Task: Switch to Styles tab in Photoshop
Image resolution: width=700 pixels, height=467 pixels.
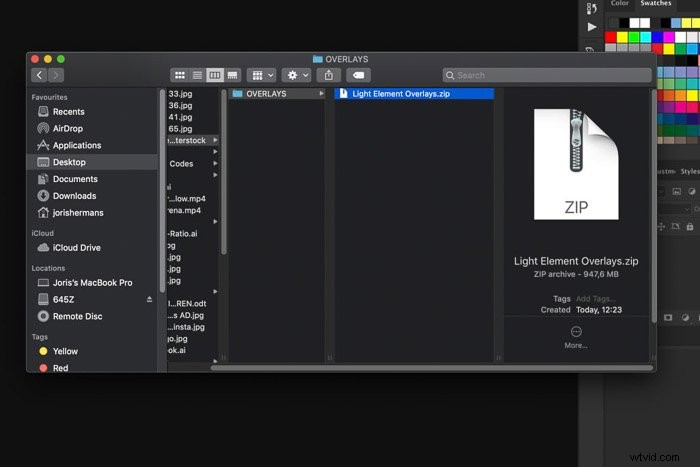Action: pyautogui.click(x=690, y=171)
